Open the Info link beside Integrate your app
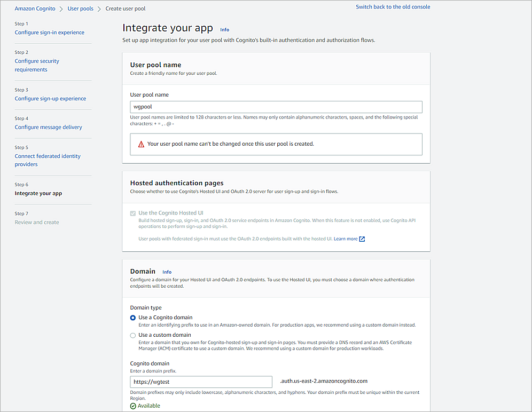 (224, 29)
